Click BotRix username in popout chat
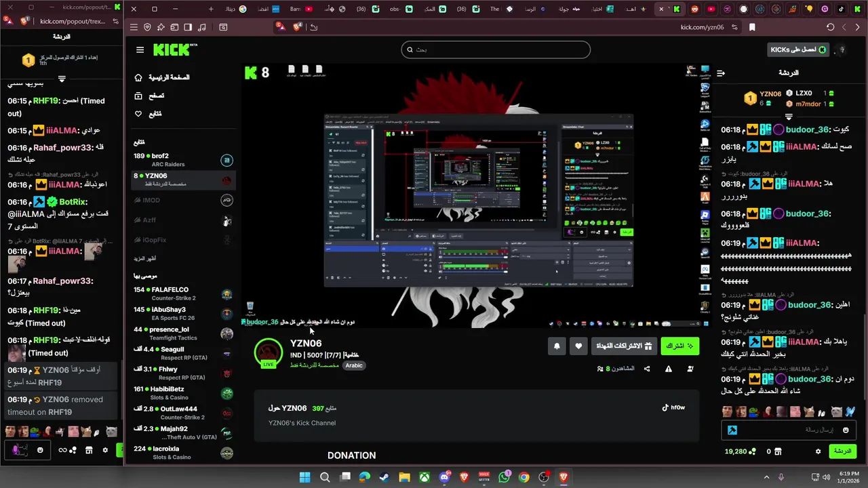868x488 pixels. (x=73, y=201)
